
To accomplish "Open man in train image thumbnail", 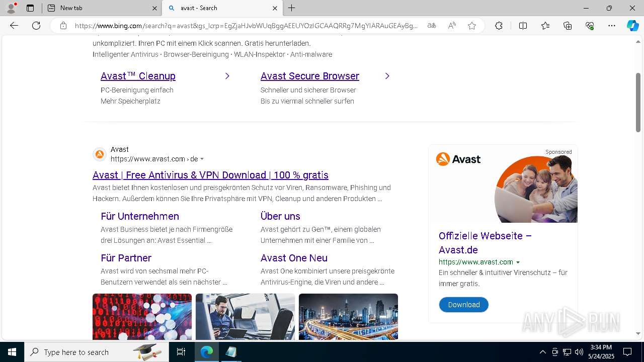I will pos(245,317).
